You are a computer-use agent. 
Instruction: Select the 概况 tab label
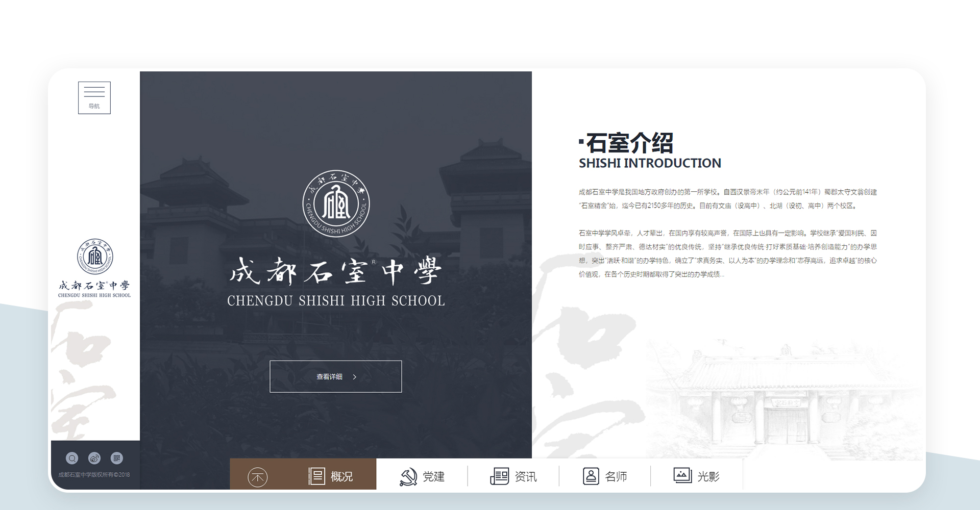pyautogui.click(x=341, y=476)
